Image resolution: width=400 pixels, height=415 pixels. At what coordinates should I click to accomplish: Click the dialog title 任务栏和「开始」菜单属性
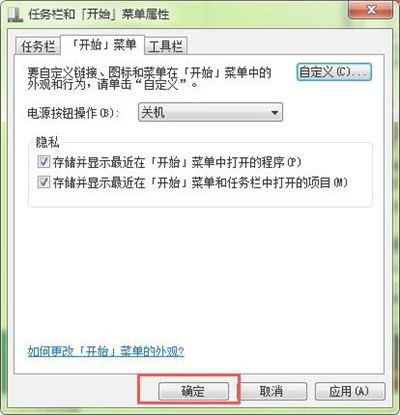click(x=99, y=15)
